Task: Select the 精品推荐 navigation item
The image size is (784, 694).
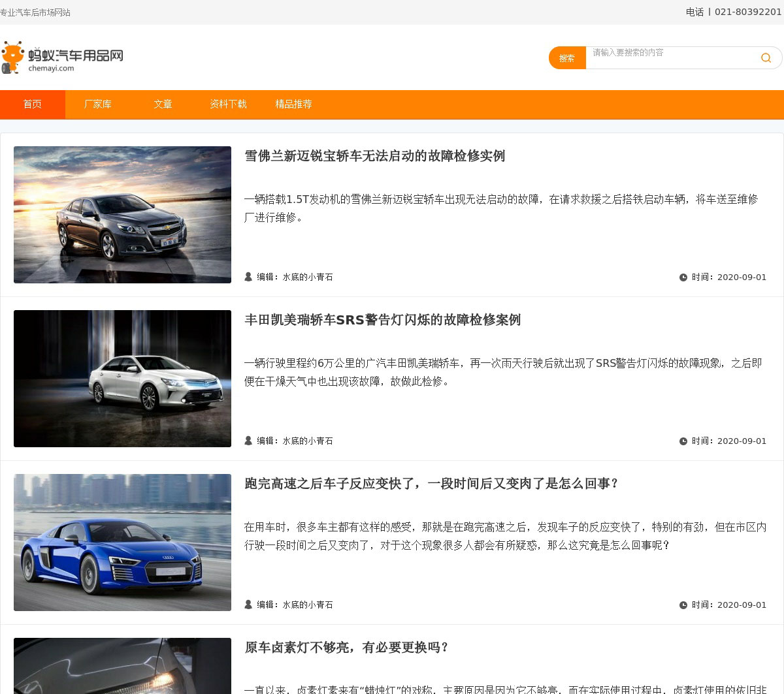Action: (x=293, y=104)
